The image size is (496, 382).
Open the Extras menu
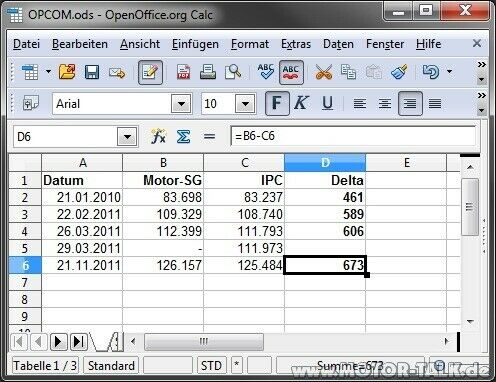pos(296,44)
